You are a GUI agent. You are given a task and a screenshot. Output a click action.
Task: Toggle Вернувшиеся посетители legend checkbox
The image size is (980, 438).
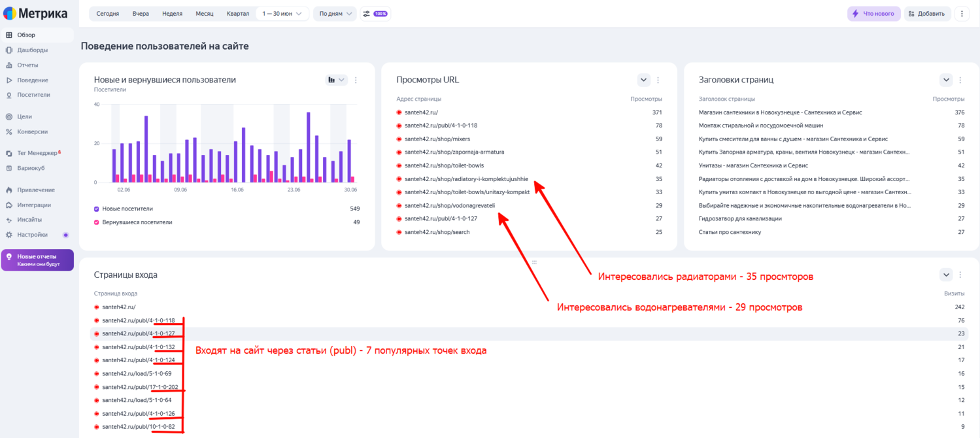click(97, 222)
